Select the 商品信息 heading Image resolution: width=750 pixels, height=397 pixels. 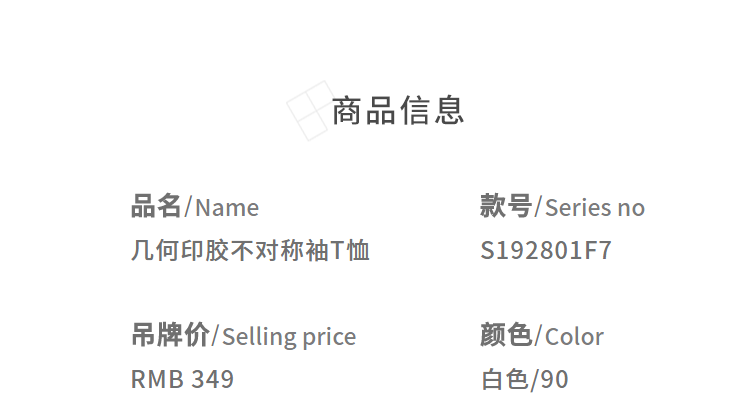coord(398,110)
